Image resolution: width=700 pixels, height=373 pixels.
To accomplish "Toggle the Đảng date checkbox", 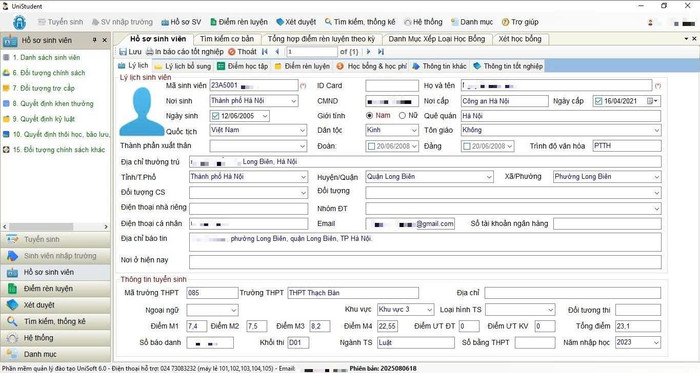I will click(x=467, y=146).
